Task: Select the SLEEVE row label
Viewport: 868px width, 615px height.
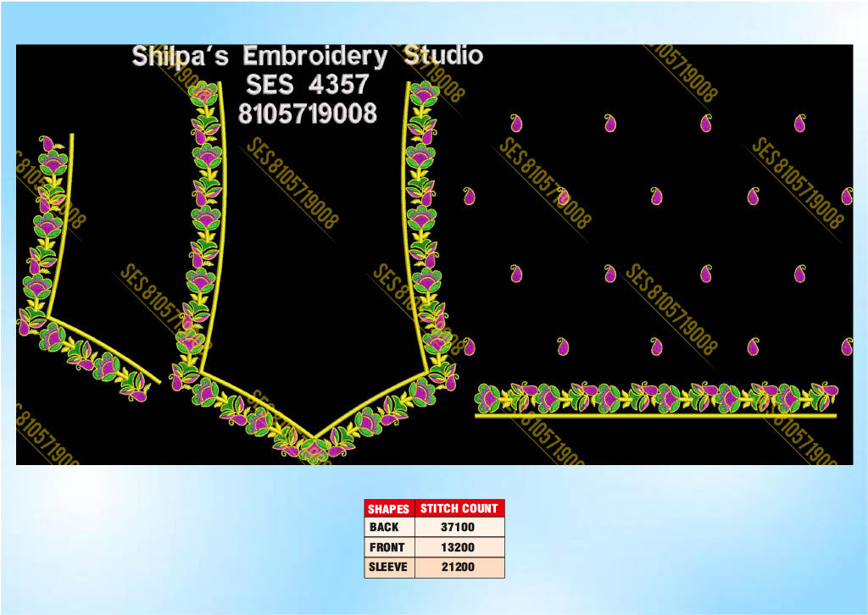Action: (x=388, y=567)
